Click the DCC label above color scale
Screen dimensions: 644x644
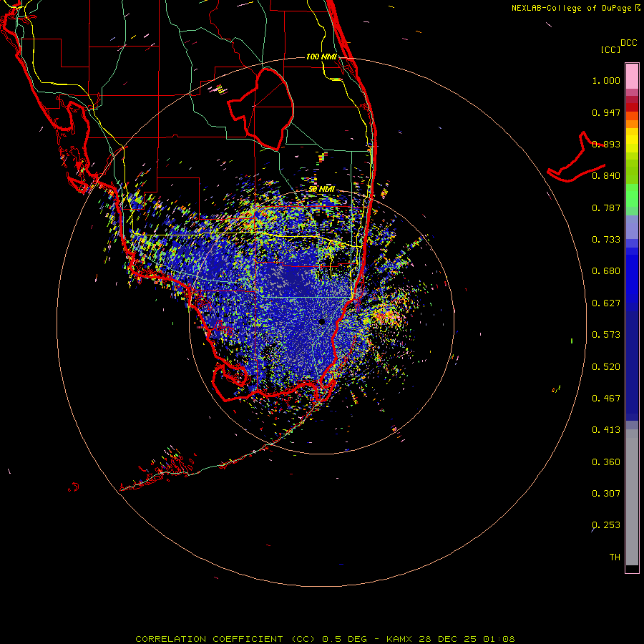point(629,42)
